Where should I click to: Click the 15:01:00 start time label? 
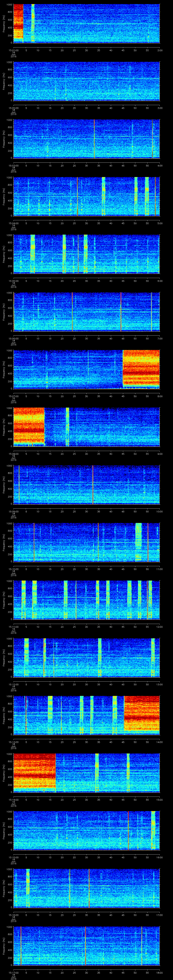(x=13, y=50)
